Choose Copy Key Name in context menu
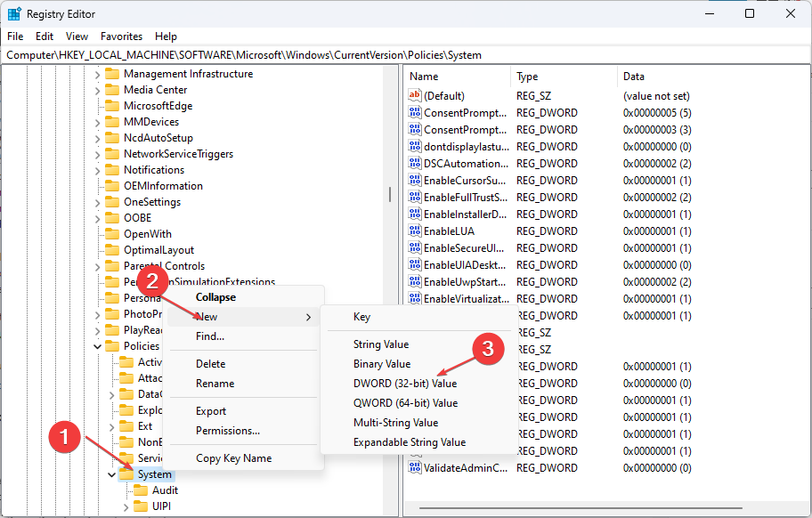Screen dimensions: 812x518 click(243, 458)
